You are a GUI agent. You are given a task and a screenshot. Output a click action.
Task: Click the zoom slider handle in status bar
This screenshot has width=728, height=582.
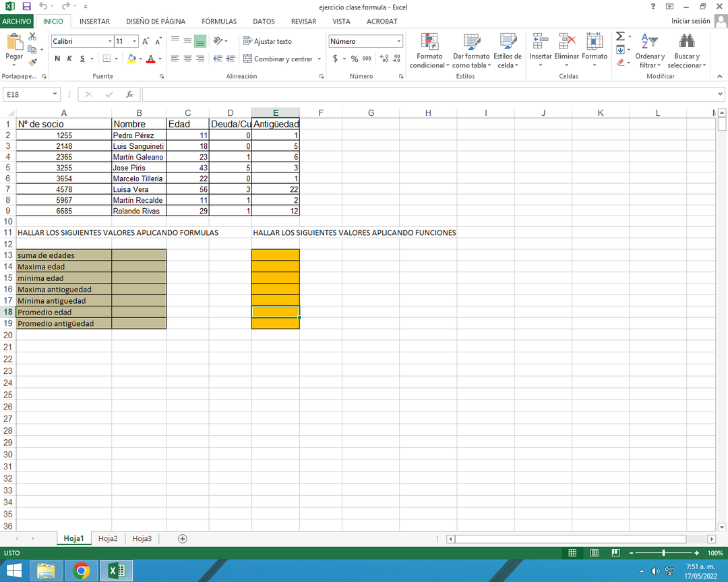[x=664, y=552]
